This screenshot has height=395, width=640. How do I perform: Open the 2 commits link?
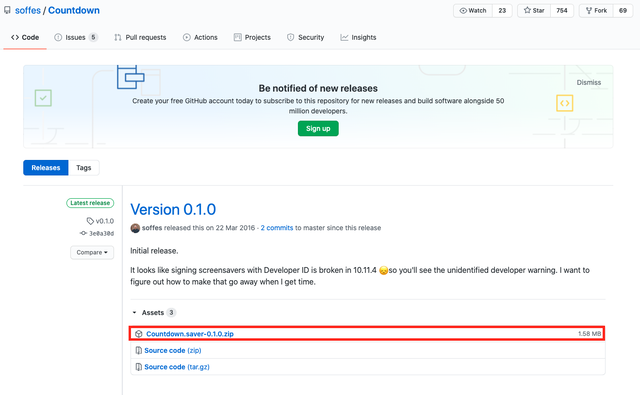277,228
